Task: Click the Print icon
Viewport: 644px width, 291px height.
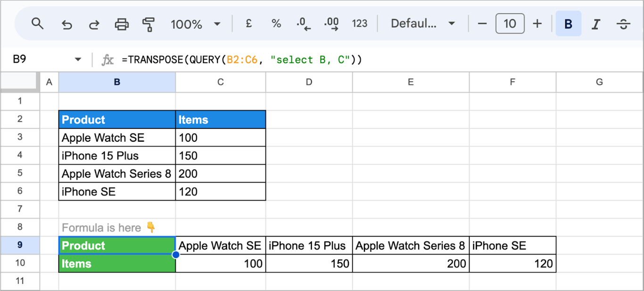Action: click(x=122, y=24)
